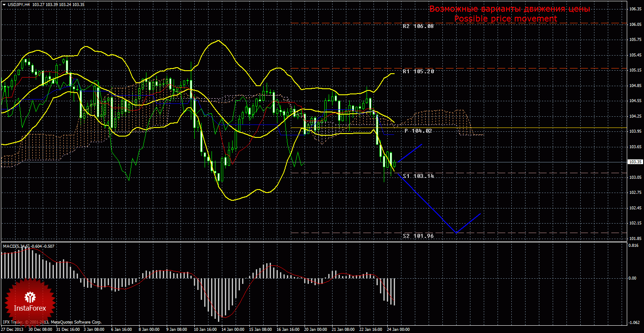Click the 27 Dec 2013 date on time axis

[12, 330]
